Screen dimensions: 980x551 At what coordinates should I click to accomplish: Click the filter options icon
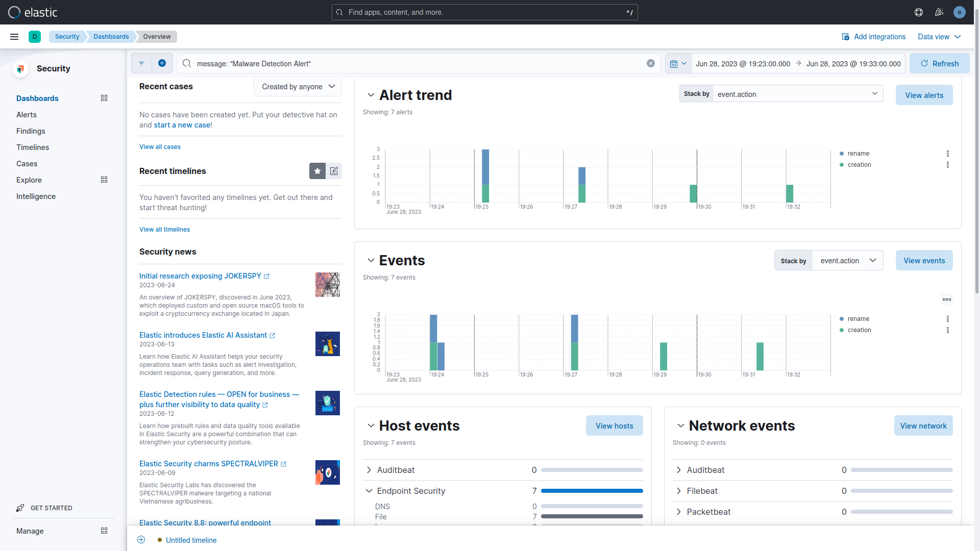141,63
